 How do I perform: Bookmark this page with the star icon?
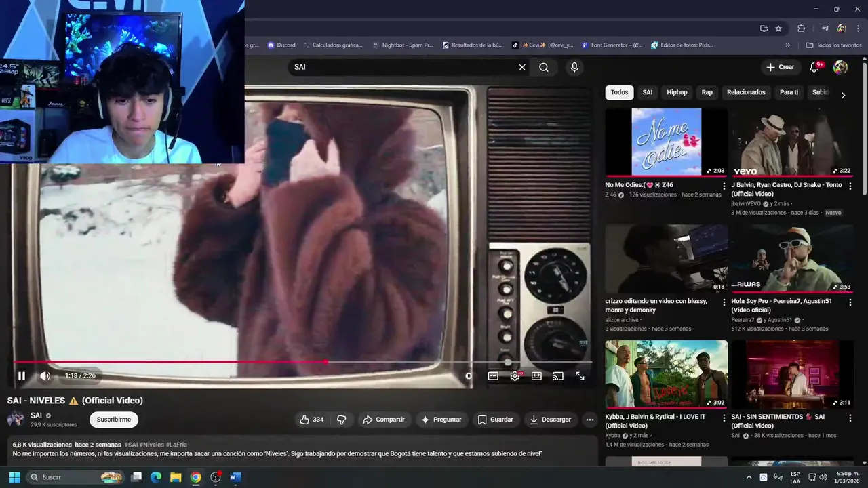pyautogui.click(x=778, y=28)
